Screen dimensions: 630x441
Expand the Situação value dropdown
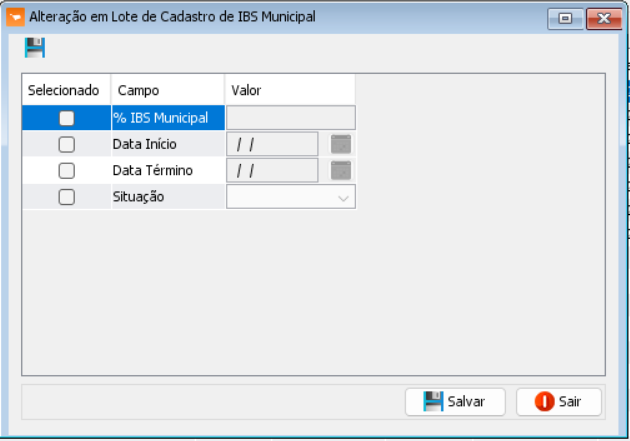343,198
